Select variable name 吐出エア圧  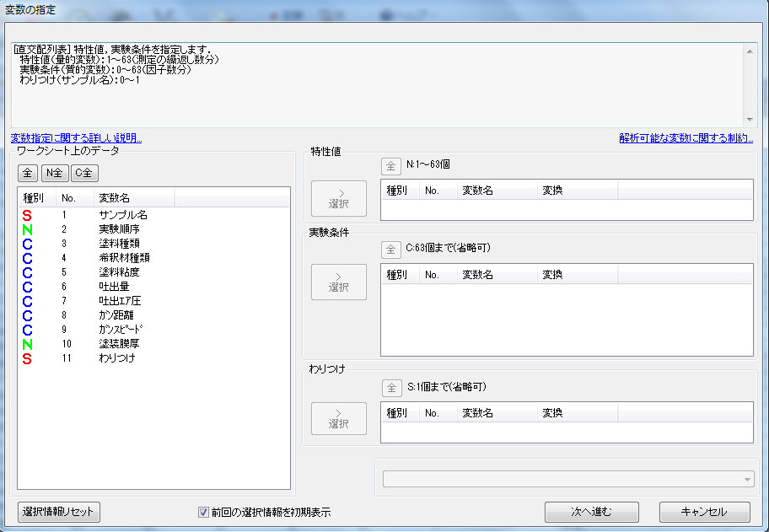tap(120, 301)
